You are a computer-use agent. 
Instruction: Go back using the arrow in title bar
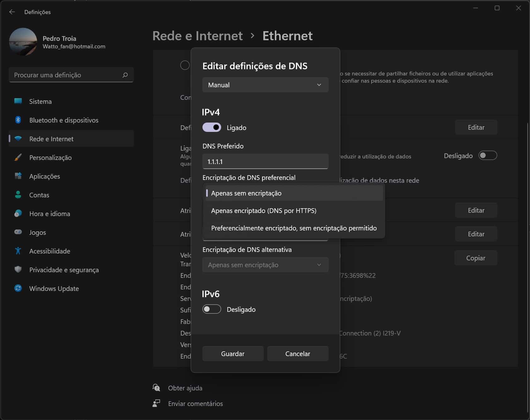pyautogui.click(x=12, y=12)
